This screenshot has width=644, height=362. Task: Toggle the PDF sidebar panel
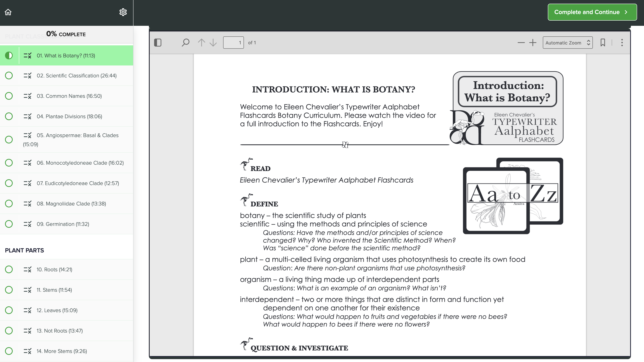pyautogui.click(x=158, y=43)
